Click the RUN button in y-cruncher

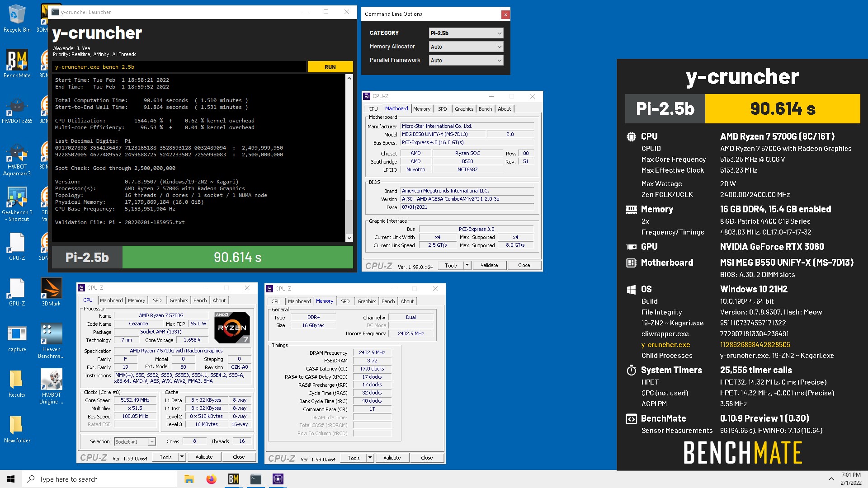pos(330,67)
